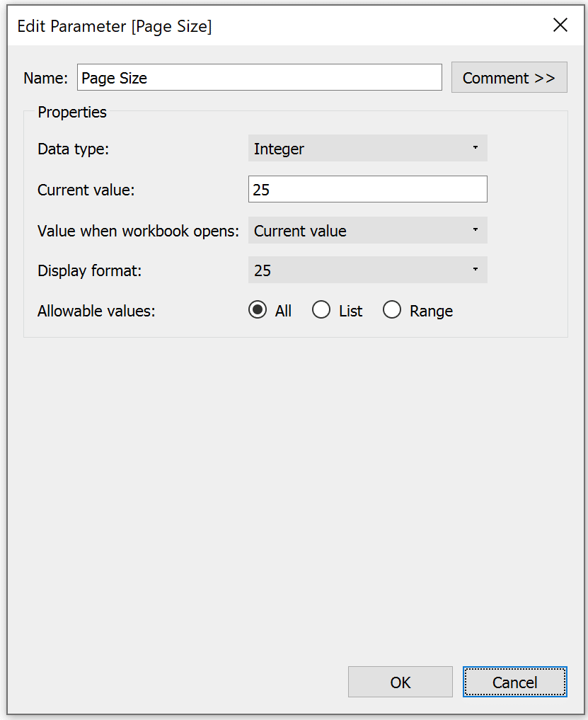This screenshot has width=588, height=720.
Task: Click the Range option's text label
Action: pos(431,311)
